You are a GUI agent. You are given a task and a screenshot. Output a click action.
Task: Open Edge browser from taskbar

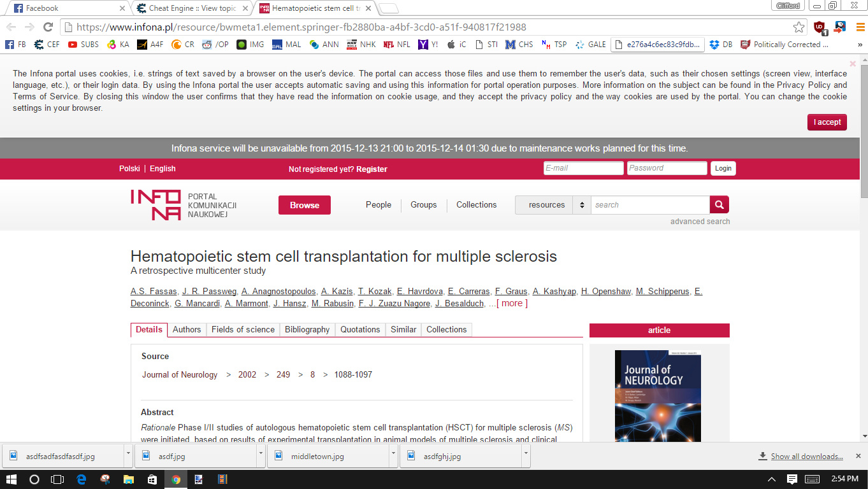[82, 479]
